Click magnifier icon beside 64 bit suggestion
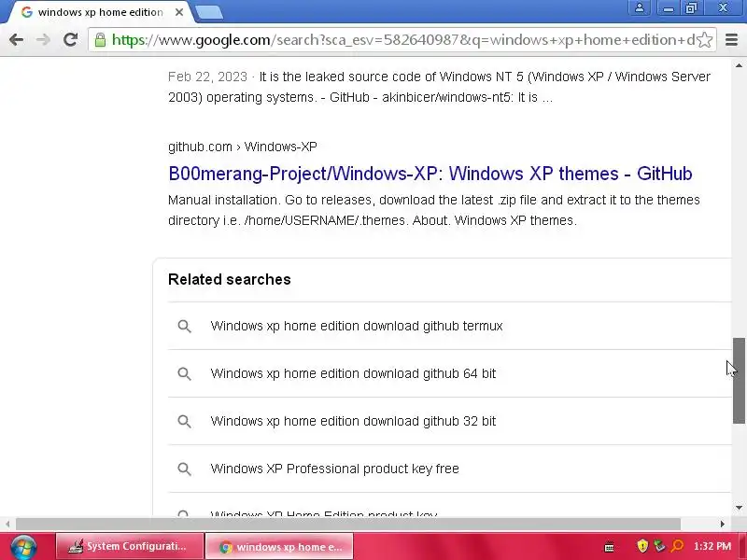The height and width of the screenshot is (560, 747). (184, 374)
